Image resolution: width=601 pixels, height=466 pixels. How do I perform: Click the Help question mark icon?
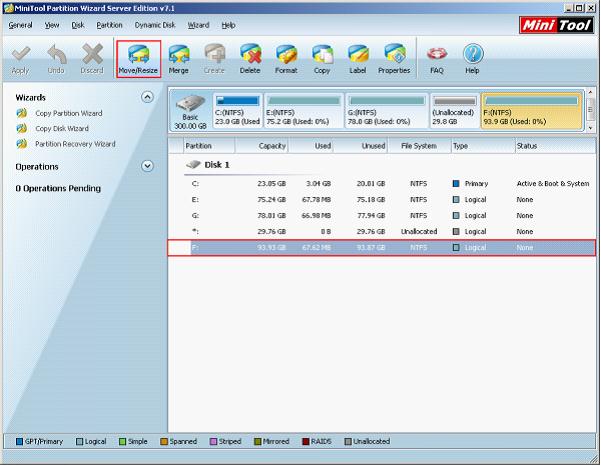pos(472,54)
